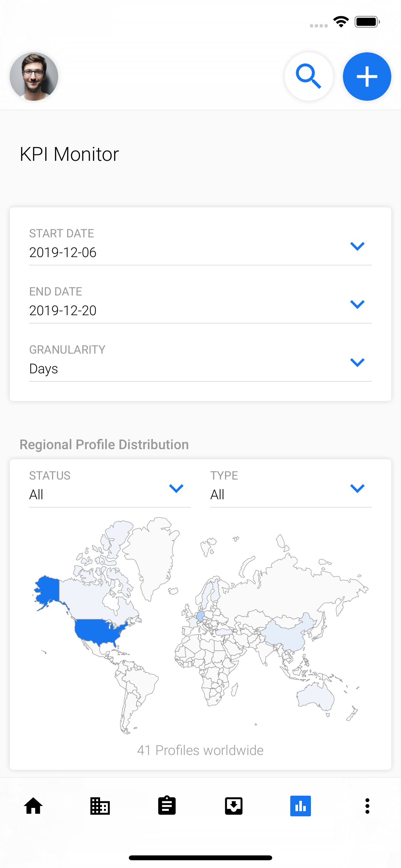
Task: Expand the Start Date dropdown chevron
Action: (357, 246)
